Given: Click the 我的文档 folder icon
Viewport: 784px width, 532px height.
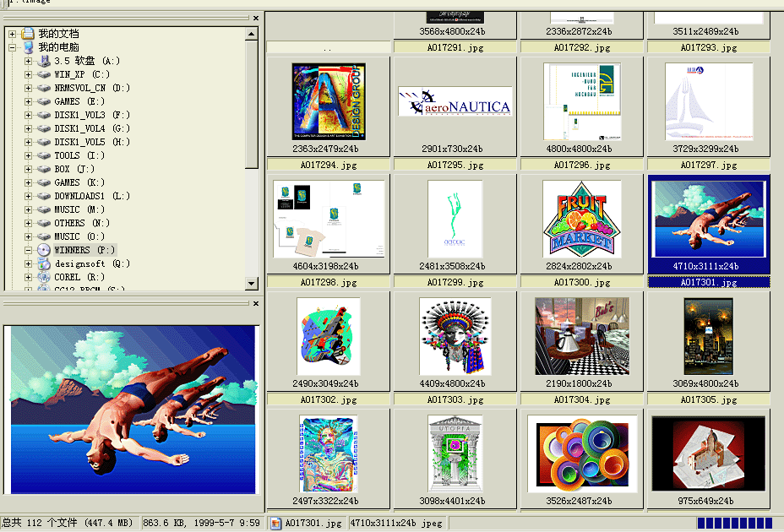Looking at the screenshot, I should [x=28, y=34].
